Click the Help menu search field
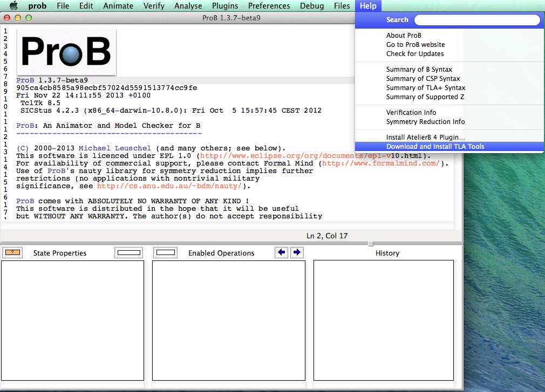This screenshot has width=545, height=392. pyautogui.click(x=477, y=20)
